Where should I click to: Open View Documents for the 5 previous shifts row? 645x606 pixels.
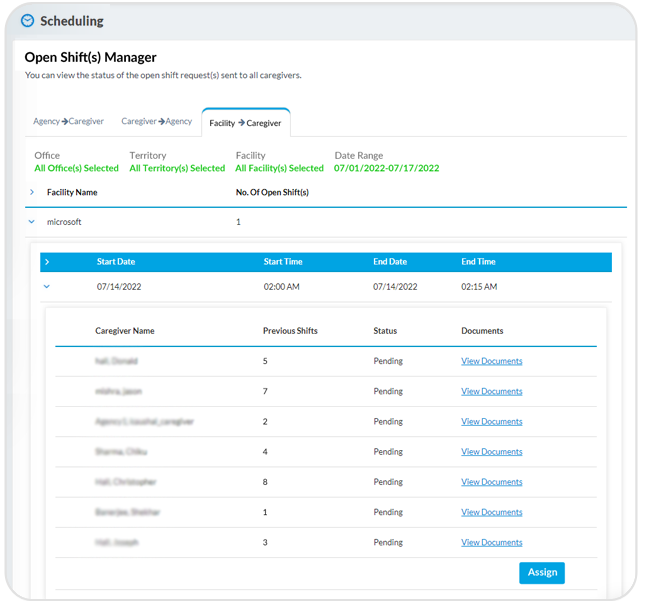(492, 361)
